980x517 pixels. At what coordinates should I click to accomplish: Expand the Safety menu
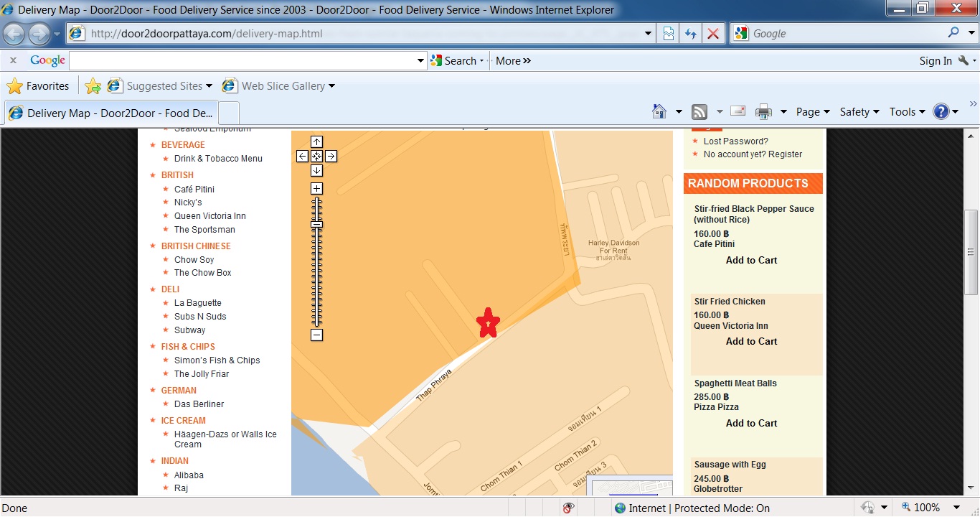859,111
